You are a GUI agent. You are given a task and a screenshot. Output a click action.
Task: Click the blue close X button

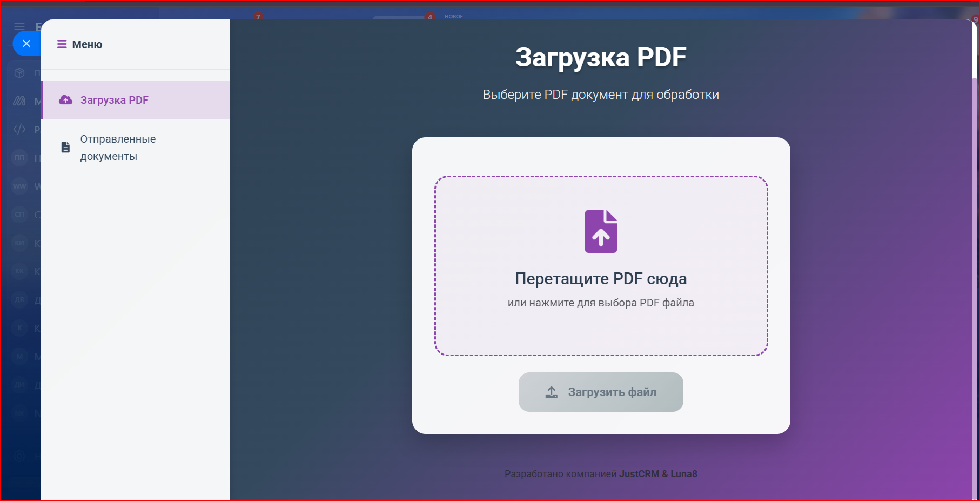click(x=26, y=44)
